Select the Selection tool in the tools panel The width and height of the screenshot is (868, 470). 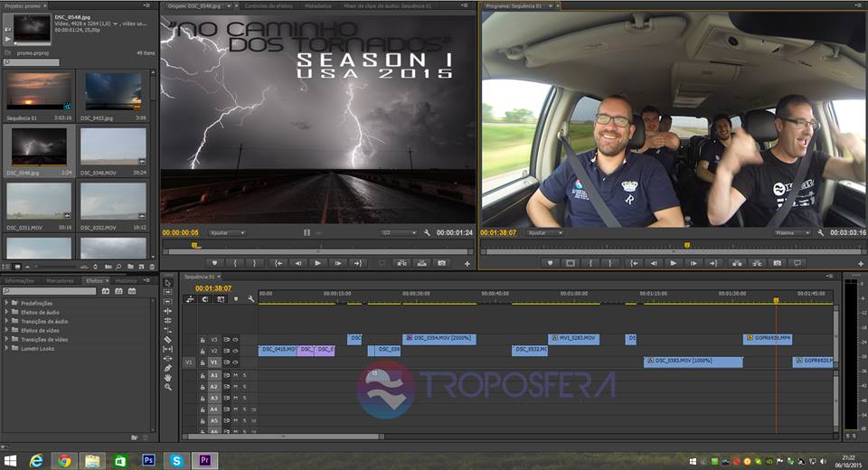[x=168, y=282]
